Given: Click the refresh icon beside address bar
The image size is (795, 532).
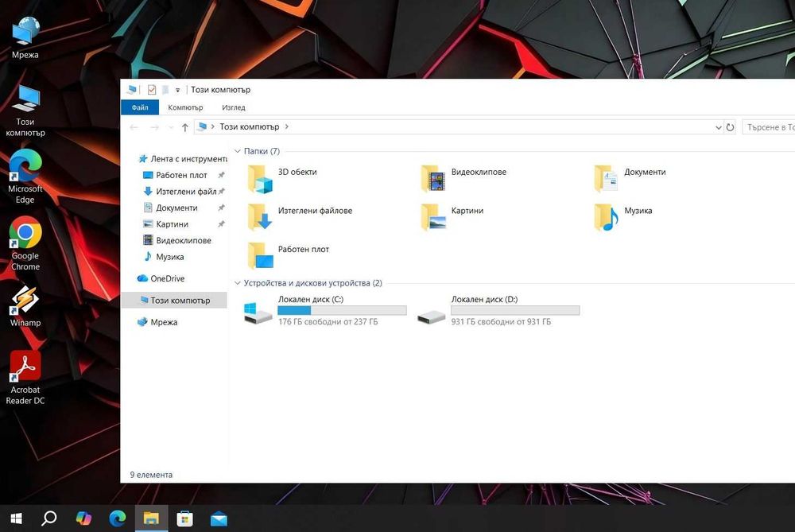Looking at the screenshot, I should tap(730, 127).
